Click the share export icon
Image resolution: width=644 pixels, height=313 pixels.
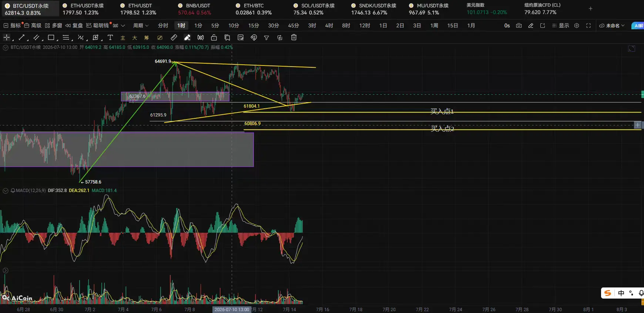543,26
